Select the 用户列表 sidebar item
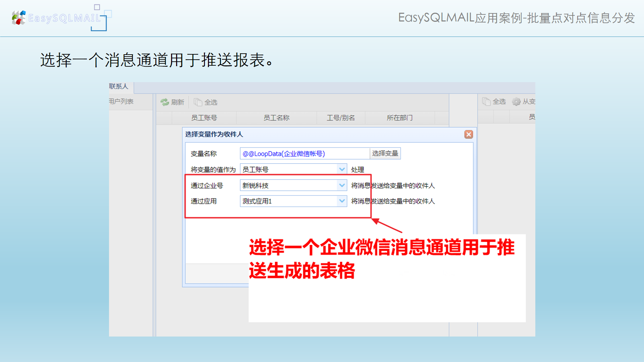 [121, 102]
